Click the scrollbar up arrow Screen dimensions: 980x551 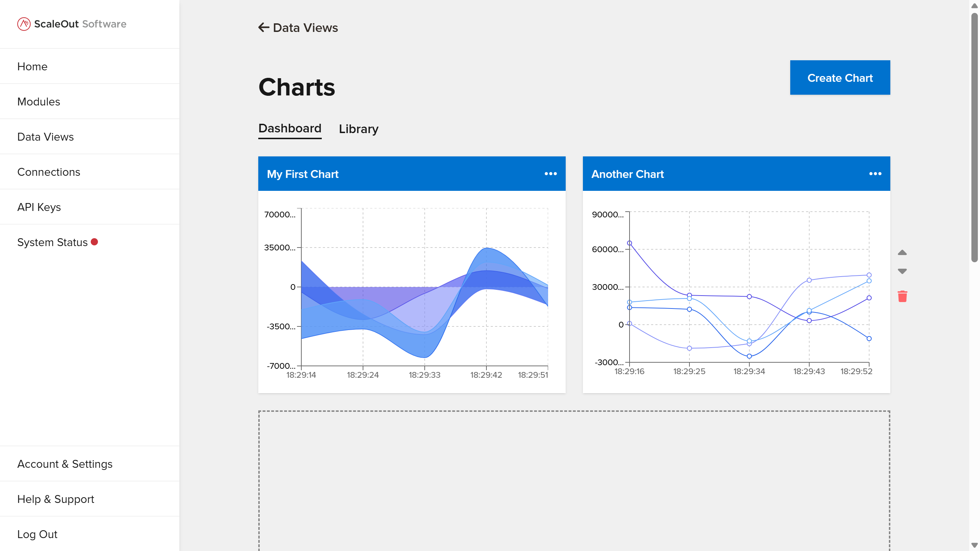coord(974,5)
